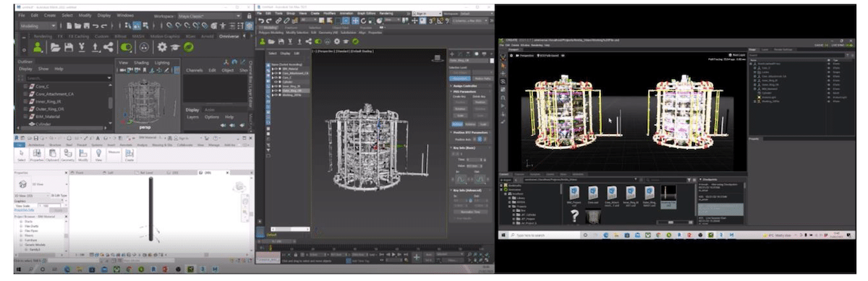Open the Lighting menu in Maya viewport
This screenshot has width=868, height=281.
162,63
